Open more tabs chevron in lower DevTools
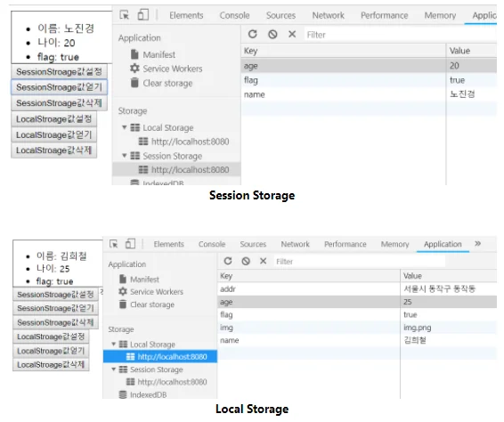Viewport: 504px width, 422px height. click(x=477, y=243)
